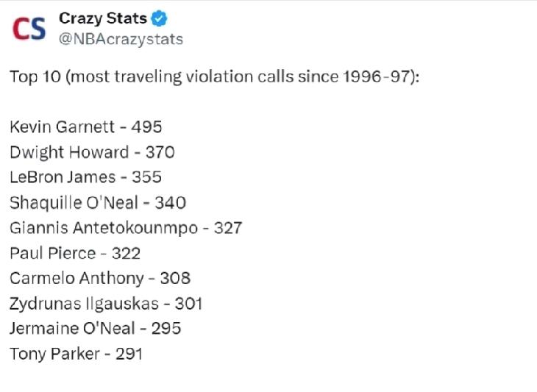The image size is (537, 392).
Task: Click the Paul Pierce - 322 entry
Action: tap(75, 253)
